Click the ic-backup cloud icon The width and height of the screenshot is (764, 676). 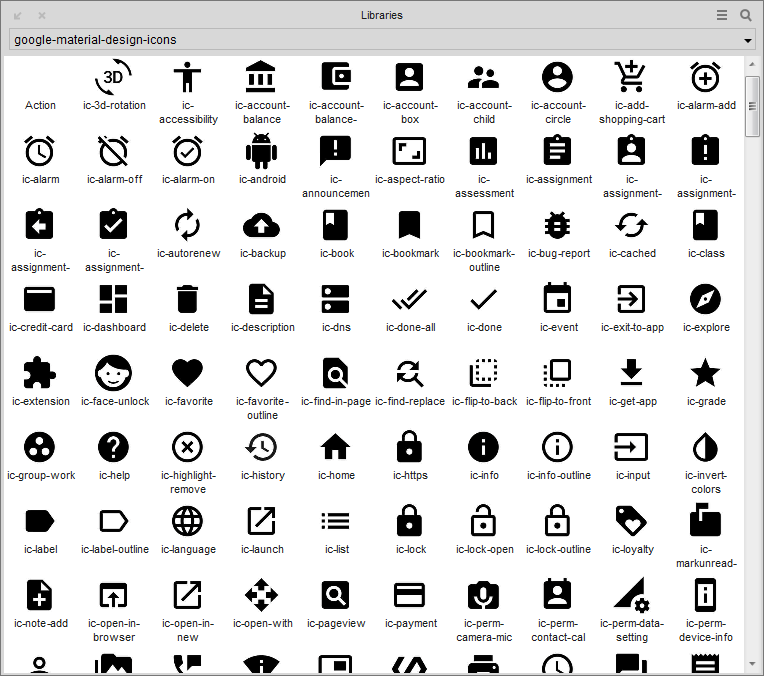[x=262, y=225]
